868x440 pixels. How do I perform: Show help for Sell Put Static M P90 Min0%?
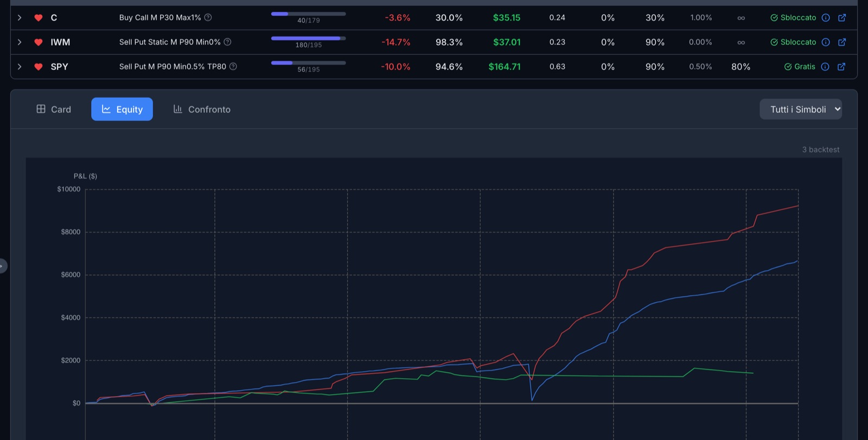pos(227,42)
